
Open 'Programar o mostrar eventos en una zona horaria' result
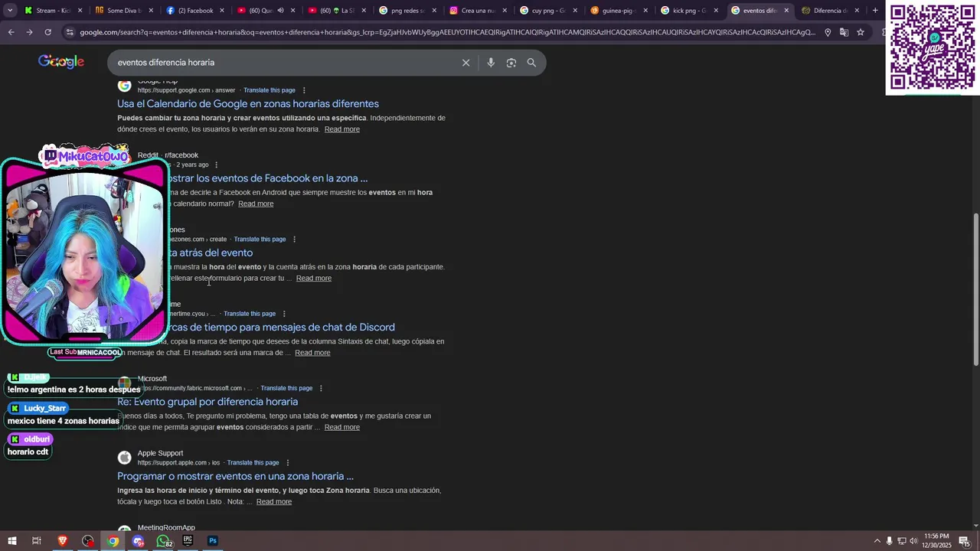point(235,476)
